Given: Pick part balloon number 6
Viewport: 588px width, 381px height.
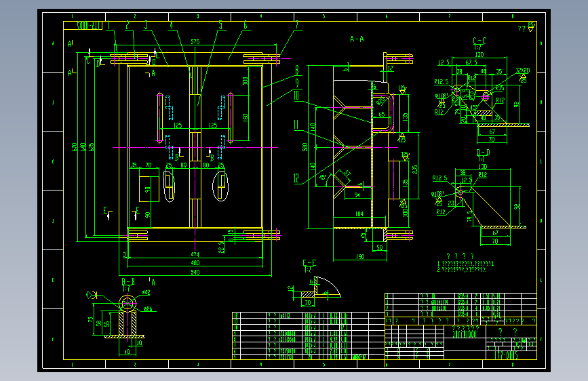Looking at the screenshot, I should (x=246, y=26).
